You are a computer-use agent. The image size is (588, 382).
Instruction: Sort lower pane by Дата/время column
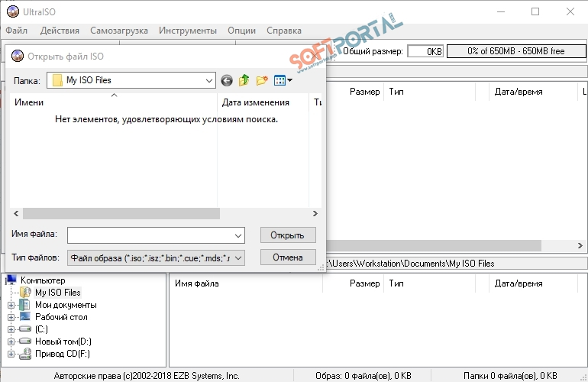[x=533, y=283]
